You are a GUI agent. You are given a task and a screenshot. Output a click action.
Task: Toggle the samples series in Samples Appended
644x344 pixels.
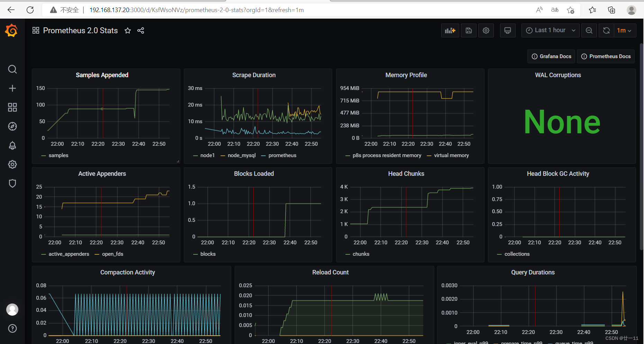click(x=58, y=155)
